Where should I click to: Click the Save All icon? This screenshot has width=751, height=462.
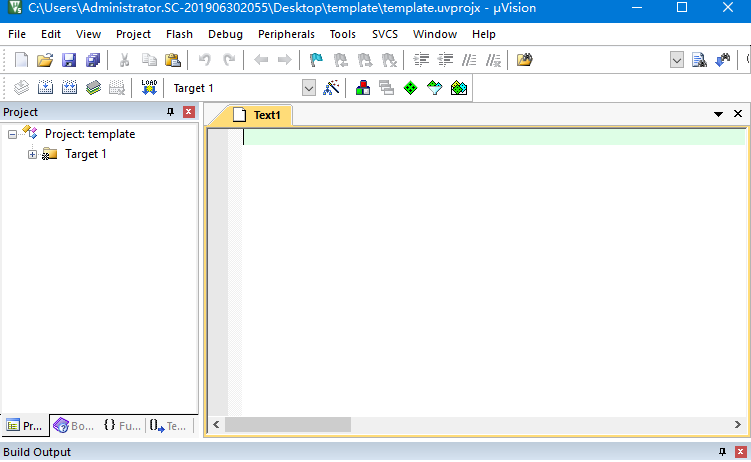pos(93,60)
